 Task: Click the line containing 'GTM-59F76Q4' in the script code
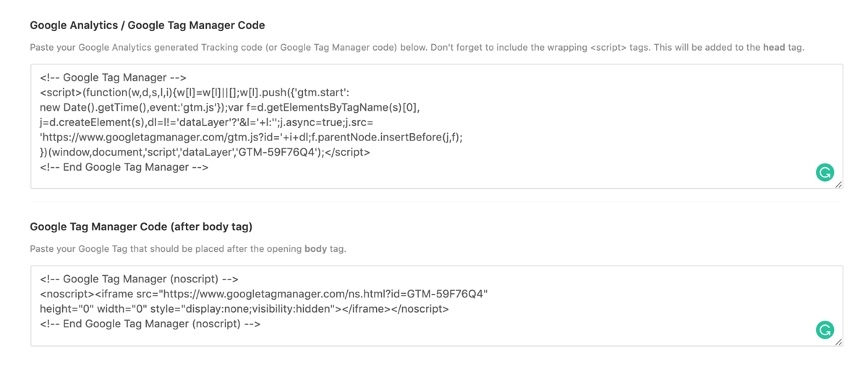coord(205,152)
